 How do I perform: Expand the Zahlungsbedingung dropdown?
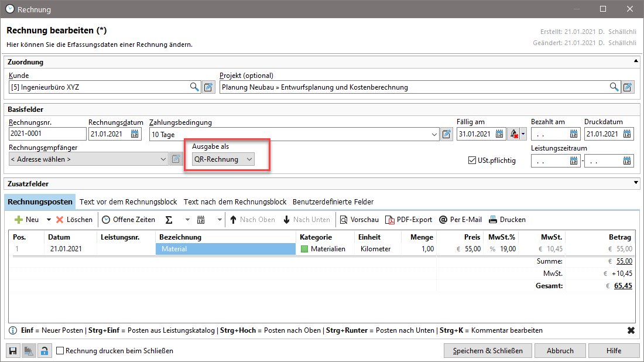(x=434, y=134)
